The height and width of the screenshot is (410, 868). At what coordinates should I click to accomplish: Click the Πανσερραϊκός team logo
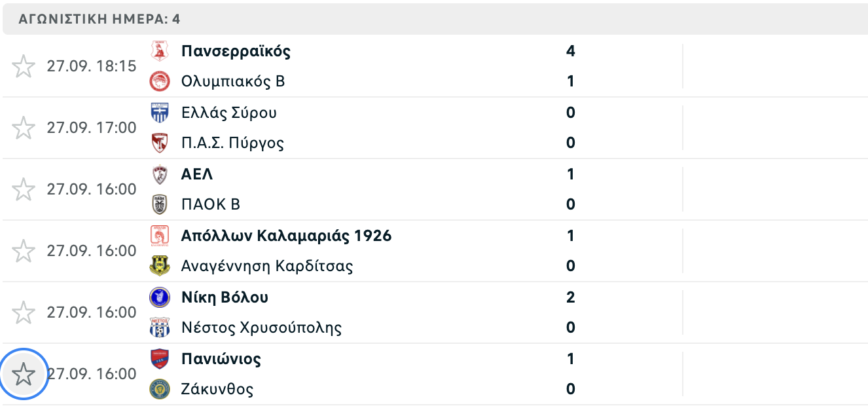click(x=160, y=51)
